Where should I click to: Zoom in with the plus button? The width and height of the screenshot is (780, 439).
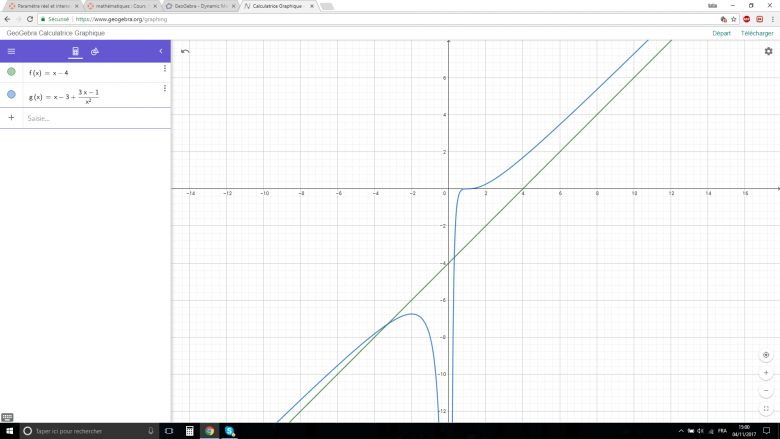[x=766, y=373]
